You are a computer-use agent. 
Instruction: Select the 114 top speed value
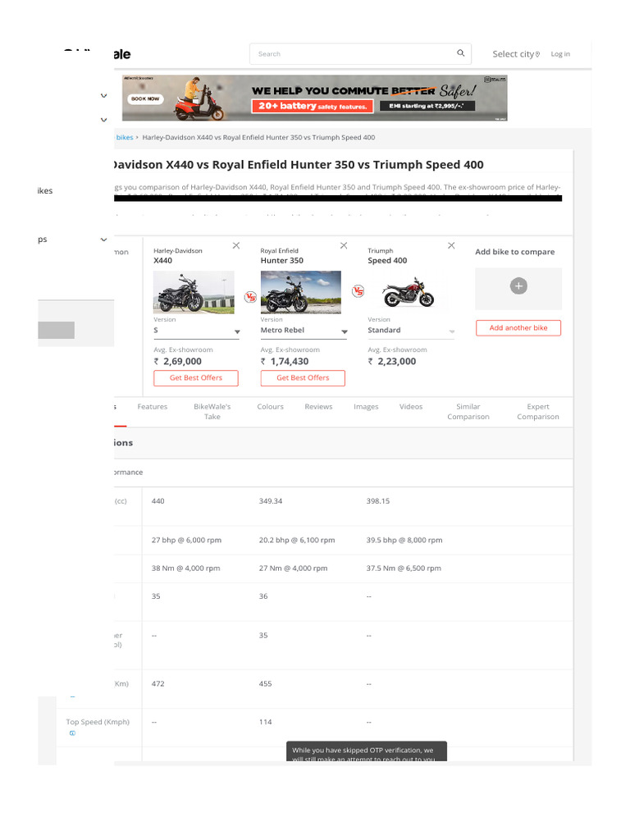tap(265, 722)
